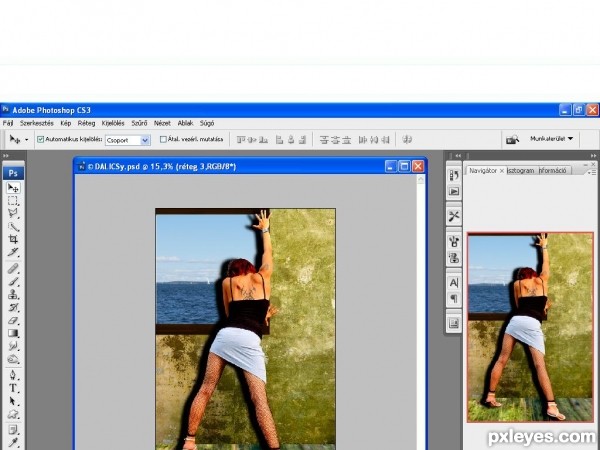Open the Actions panel icon
The image size is (600, 450).
point(454,191)
